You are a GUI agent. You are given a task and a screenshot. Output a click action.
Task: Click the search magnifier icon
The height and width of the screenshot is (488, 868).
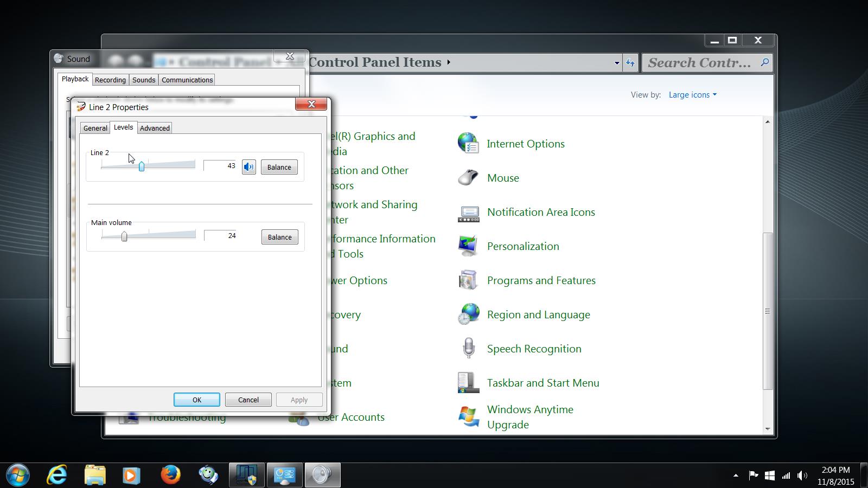point(765,62)
